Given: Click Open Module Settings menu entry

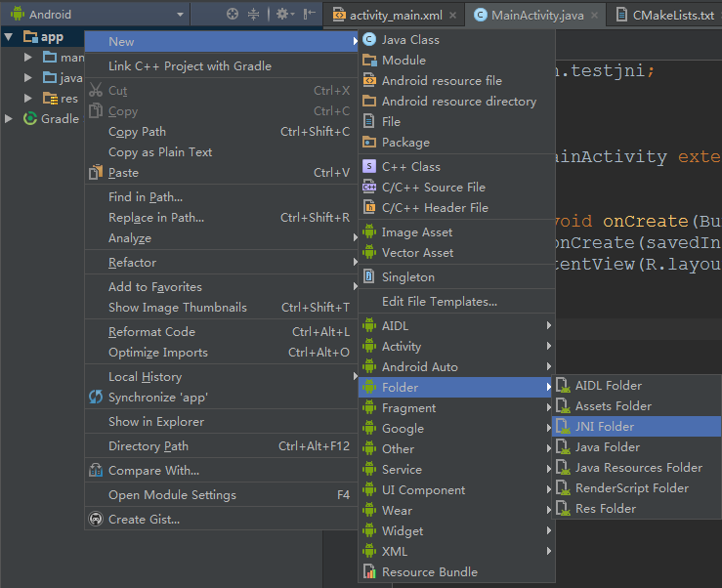Looking at the screenshot, I should tap(172, 495).
